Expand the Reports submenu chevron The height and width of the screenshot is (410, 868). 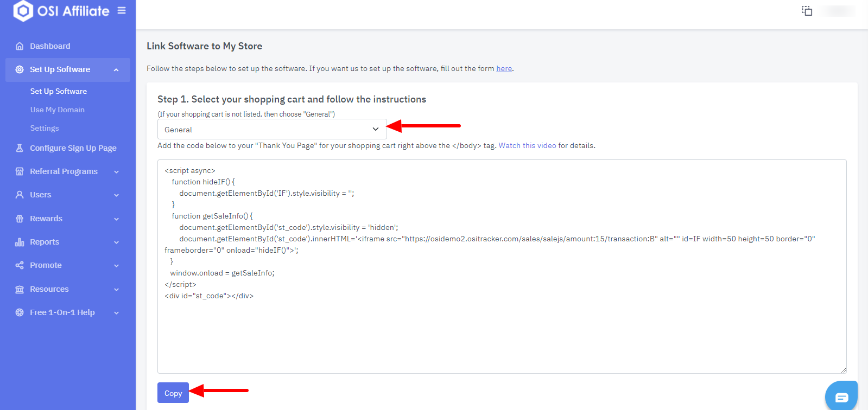click(x=116, y=242)
